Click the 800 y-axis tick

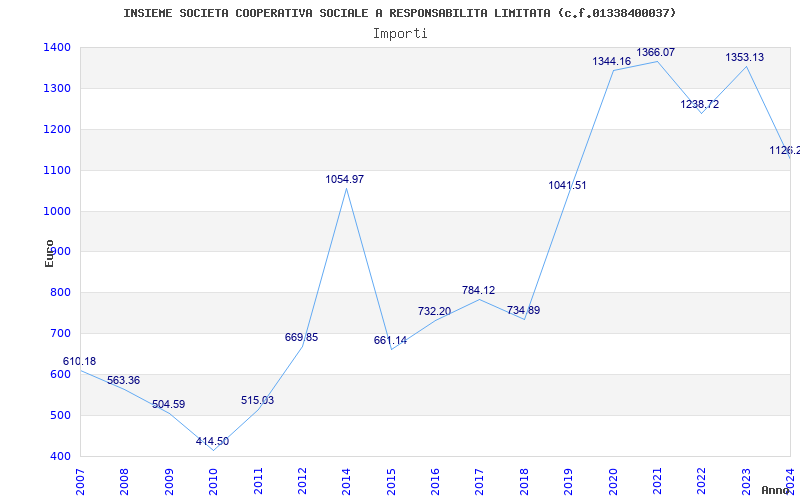[62, 292]
